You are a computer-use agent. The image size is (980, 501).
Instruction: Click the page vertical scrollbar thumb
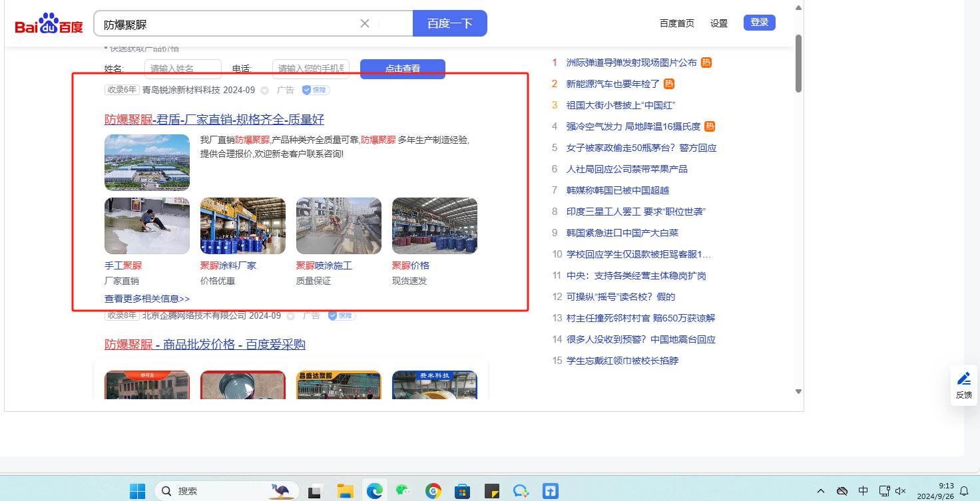point(798,63)
